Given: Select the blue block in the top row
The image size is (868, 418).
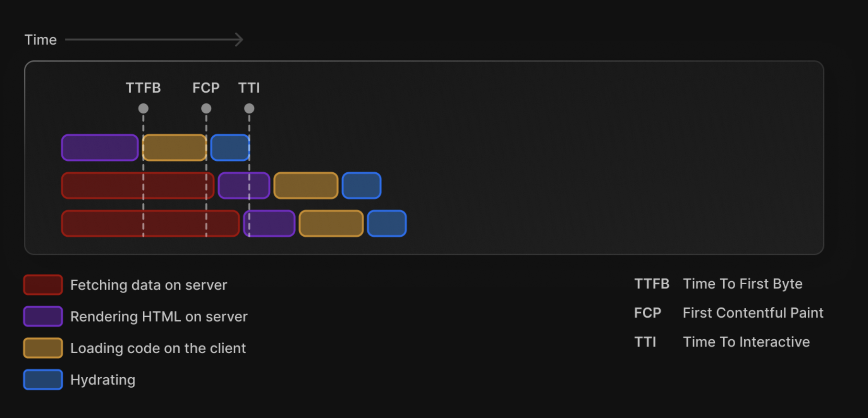Looking at the screenshot, I should [x=230, y=148].
